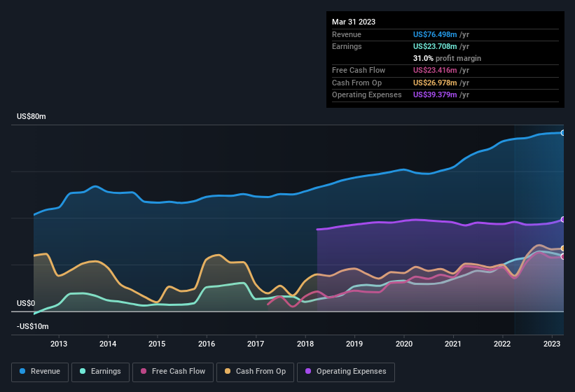Image resolution: width=575 pixels, height=392 pixels.
Task: Toggle the Revenue legend button
Action: pos(40,372)
